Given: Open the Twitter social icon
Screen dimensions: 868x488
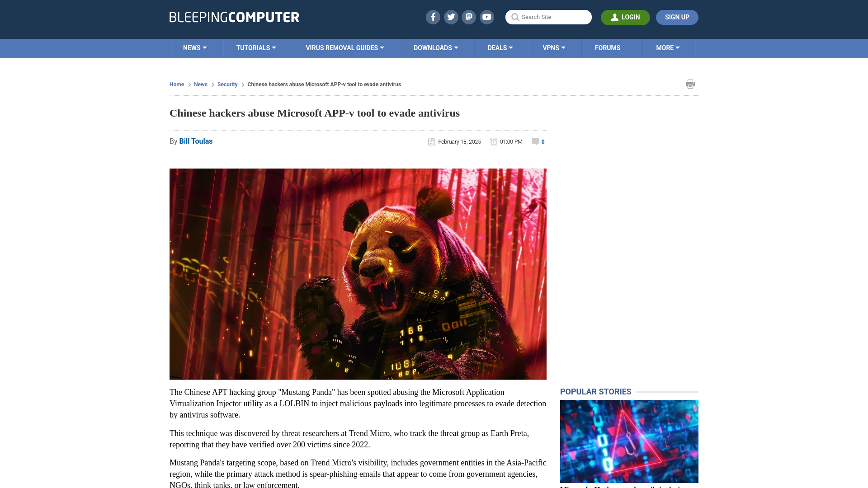Looking at the screenshot, I should (x=451, y=17).
